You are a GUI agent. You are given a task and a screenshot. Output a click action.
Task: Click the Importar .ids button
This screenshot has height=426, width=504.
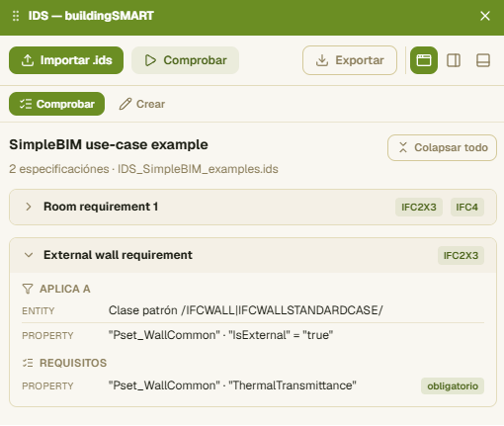(66, 60)
